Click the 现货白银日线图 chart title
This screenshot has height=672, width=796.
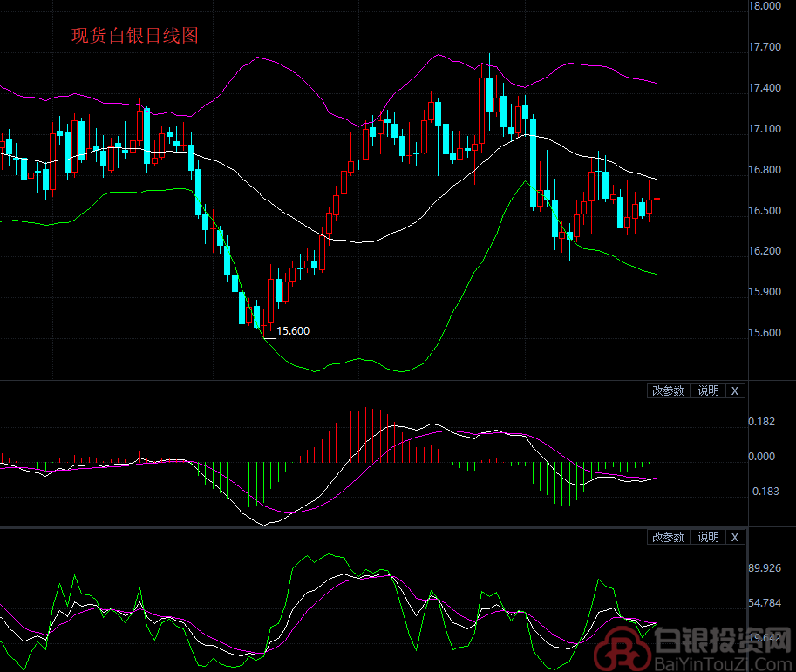[135, 36]
